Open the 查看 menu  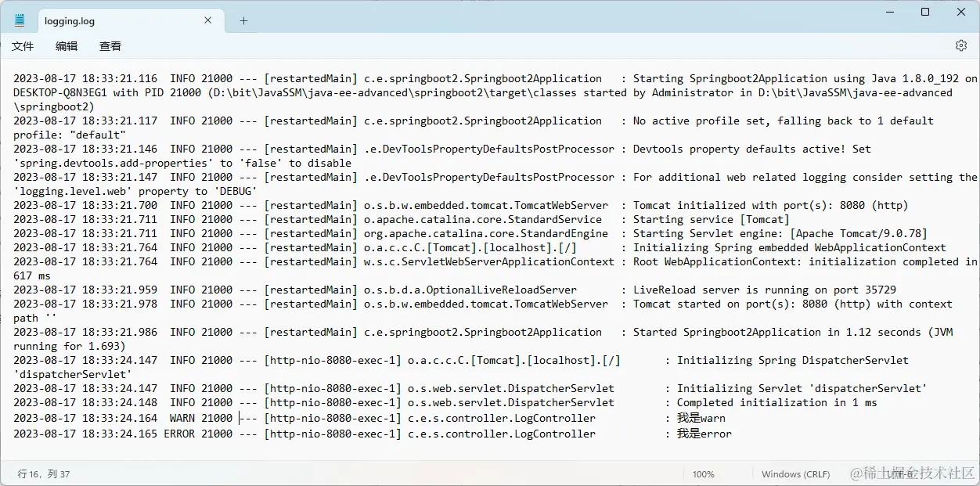(x=110, y=46)
